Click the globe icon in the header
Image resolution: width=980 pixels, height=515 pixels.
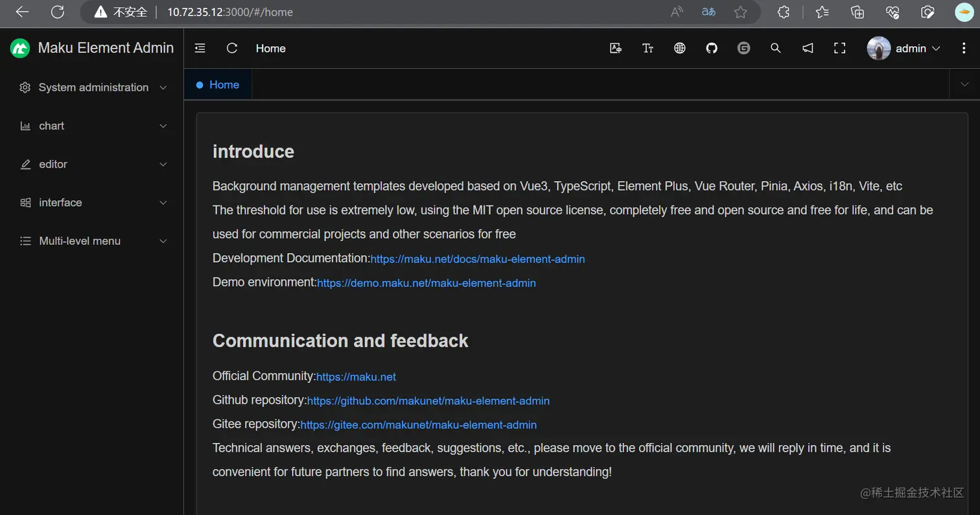(x=679, y=49)
